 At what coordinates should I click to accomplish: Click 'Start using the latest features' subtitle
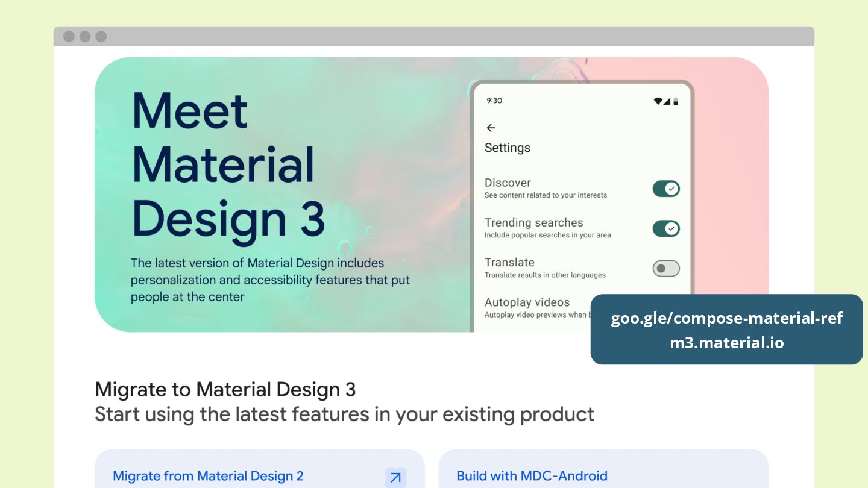point(344,414)
